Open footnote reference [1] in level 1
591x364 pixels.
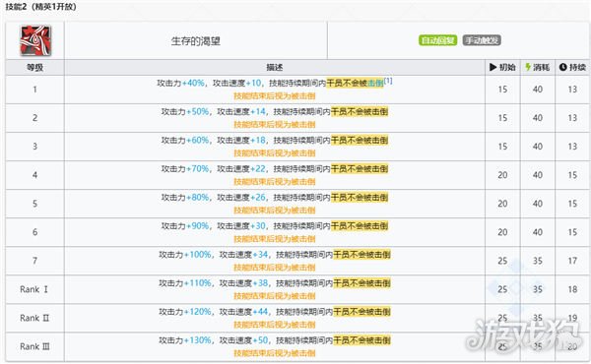tap(388, 81)
